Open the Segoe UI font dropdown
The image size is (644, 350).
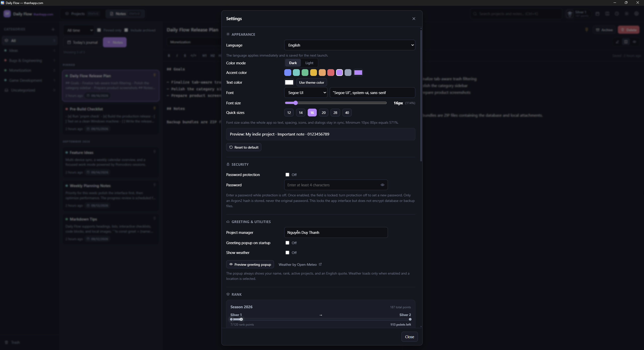pyautogui.click(x=306, y=93)
